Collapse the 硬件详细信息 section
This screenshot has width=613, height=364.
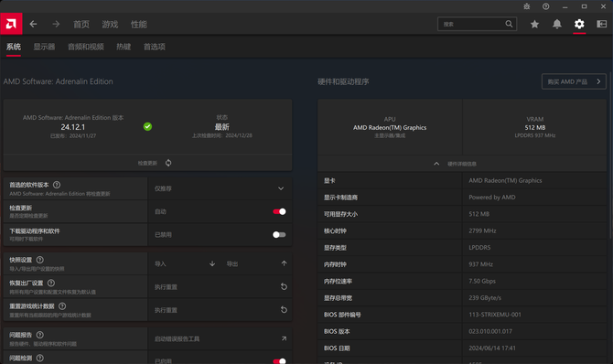[436, 164]
